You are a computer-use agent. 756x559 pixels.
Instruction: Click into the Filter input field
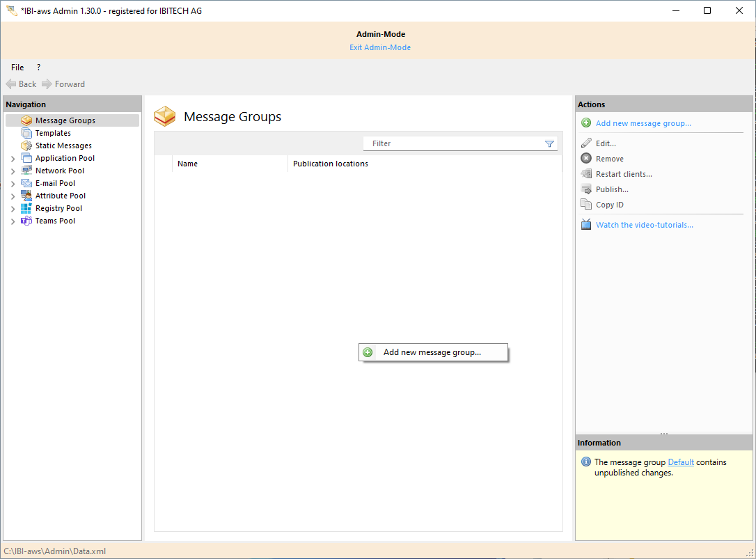pyautogui.click(x=452, y=143)
